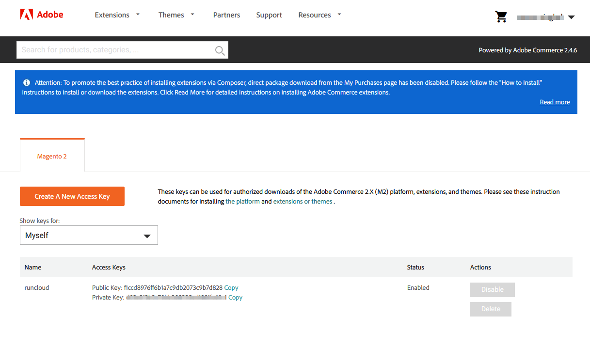Open the Extensions menu
590x364 pixels.
[x=112, y=15]
